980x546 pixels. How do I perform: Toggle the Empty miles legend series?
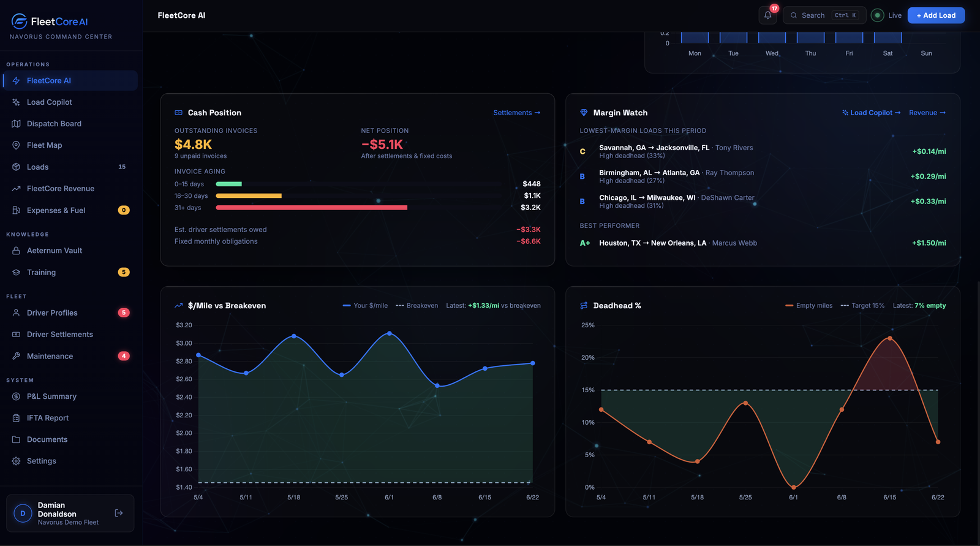tap(809, 305)
